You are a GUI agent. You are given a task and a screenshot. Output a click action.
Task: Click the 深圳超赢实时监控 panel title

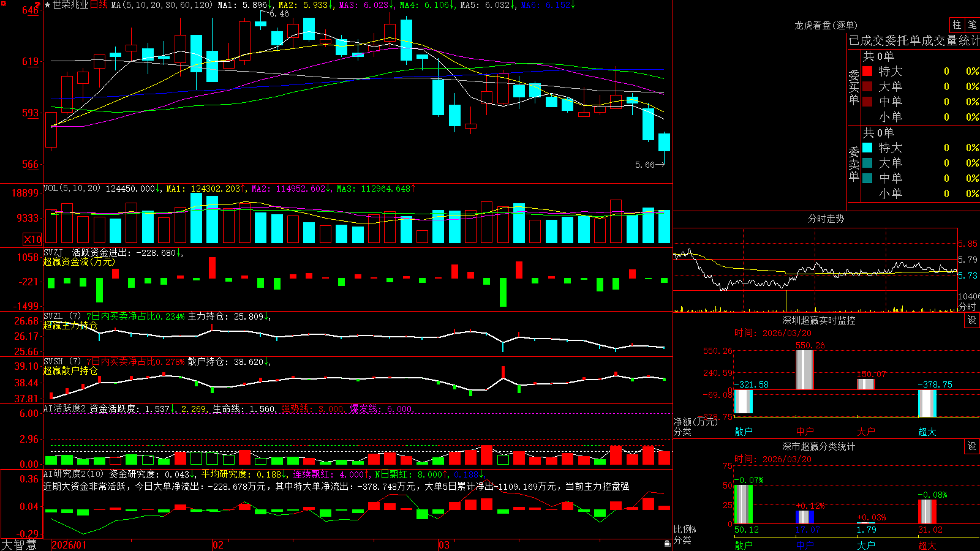click(x=819, y=320)
